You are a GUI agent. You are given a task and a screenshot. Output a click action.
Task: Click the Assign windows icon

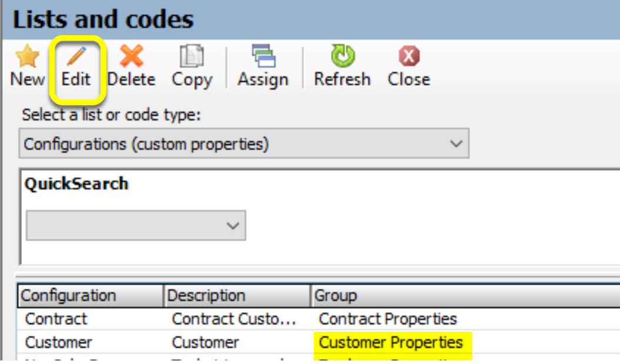(x=263, y=57)
